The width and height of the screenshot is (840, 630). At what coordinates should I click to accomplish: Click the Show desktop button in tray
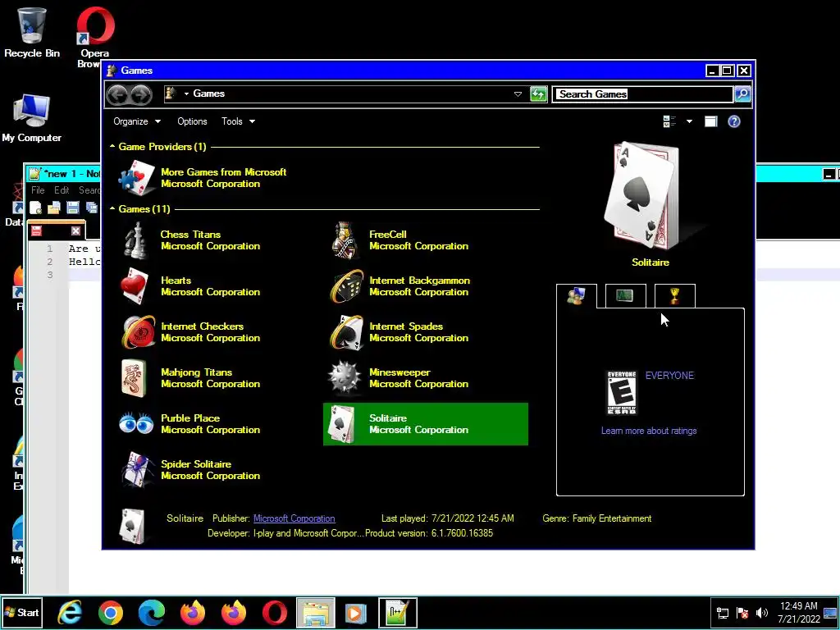(x=831, y=612)
